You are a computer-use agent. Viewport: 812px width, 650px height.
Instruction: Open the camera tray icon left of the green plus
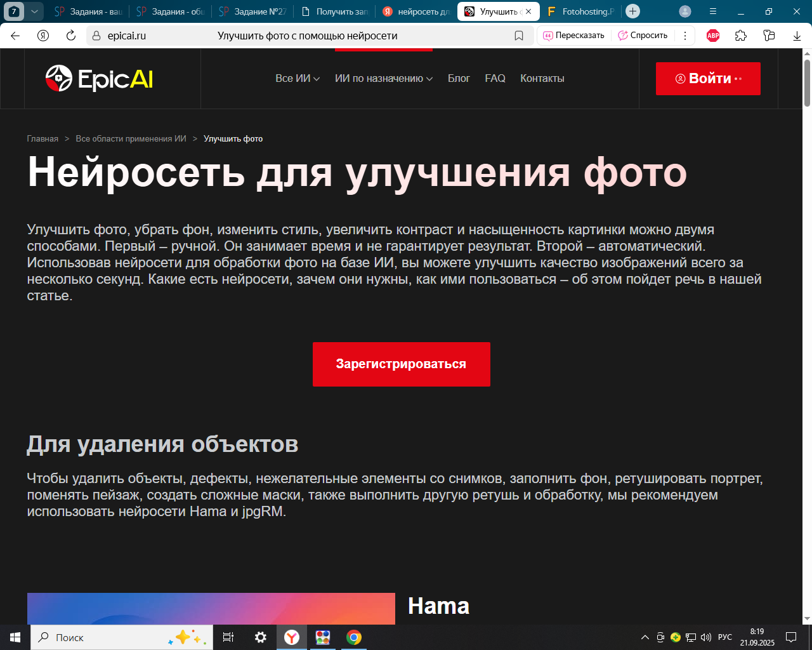coord(660,637)
